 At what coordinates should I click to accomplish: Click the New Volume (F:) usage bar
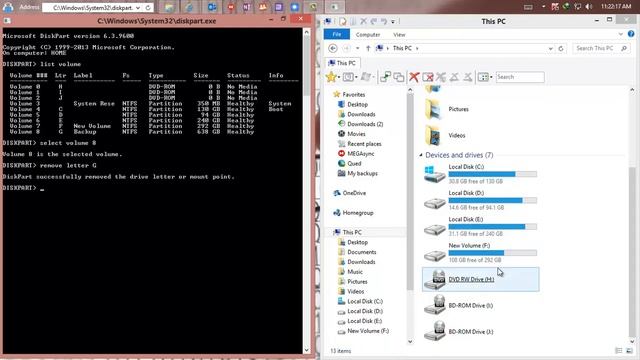click(492, 253)
